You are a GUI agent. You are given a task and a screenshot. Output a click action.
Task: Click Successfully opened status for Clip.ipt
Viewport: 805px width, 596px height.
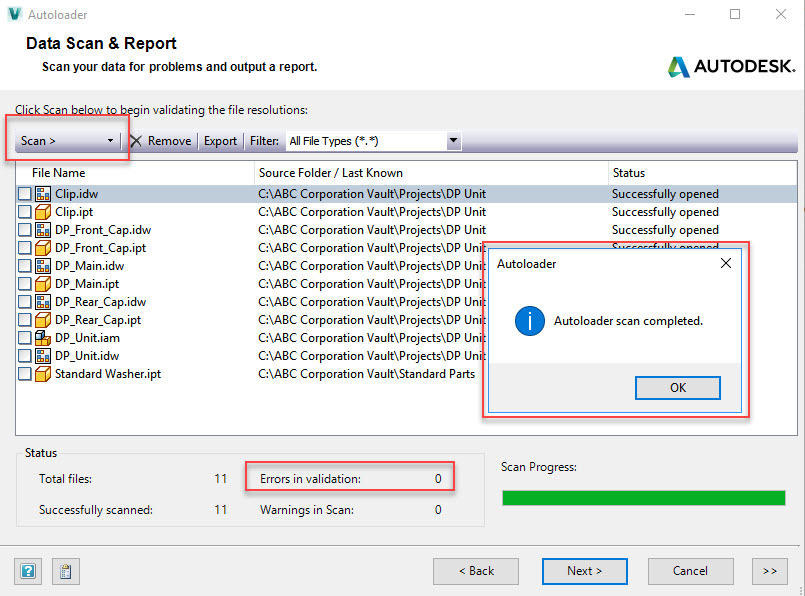coord(665,212)
